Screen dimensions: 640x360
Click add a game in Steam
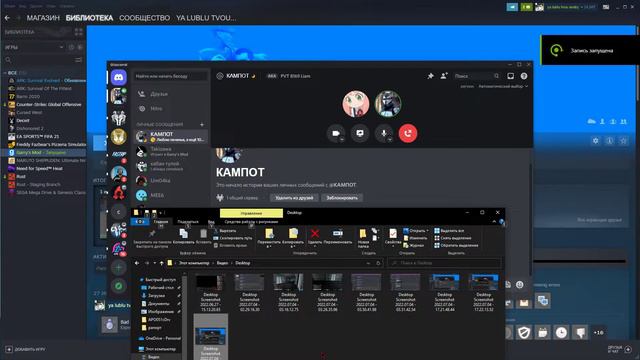(x=25, y=349)
